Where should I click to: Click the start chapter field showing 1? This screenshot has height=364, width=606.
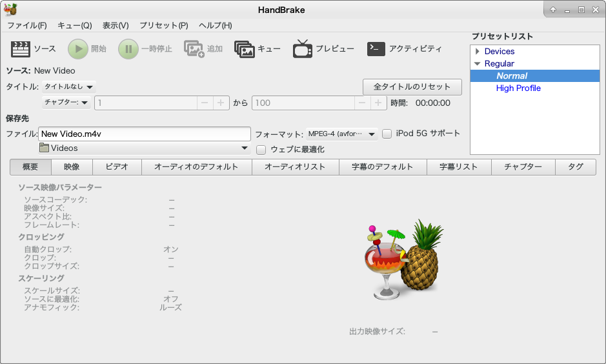pos(146,103)
